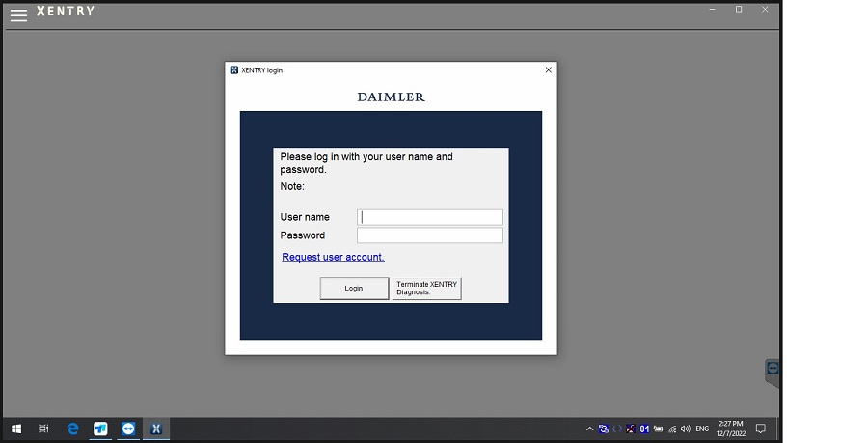Open the Request user account link
The width and height of the screenshot is (868, 443).
click(x=333, y=257)
